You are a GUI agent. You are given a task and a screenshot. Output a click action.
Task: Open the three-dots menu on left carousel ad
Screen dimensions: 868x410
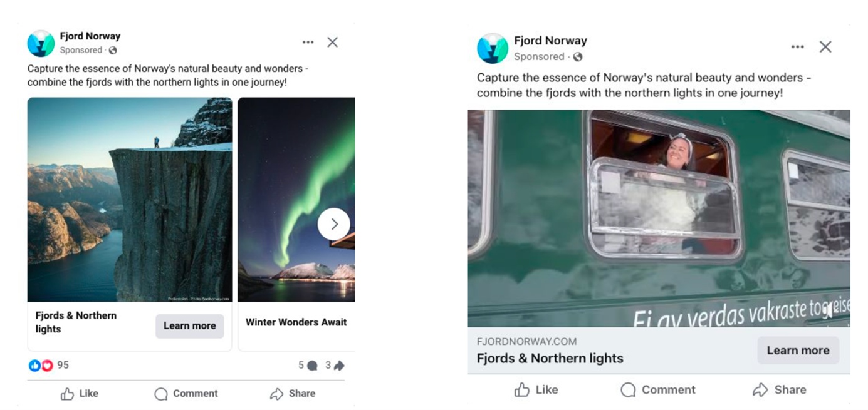308,43
